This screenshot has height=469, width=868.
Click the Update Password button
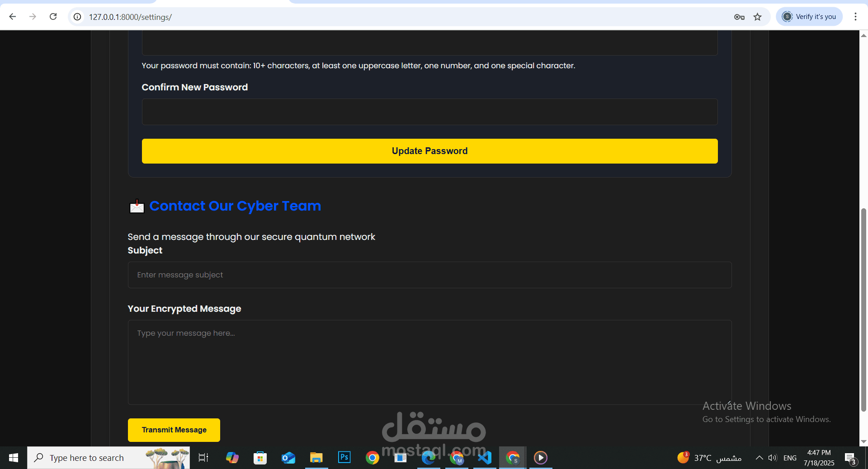(429, 151)
